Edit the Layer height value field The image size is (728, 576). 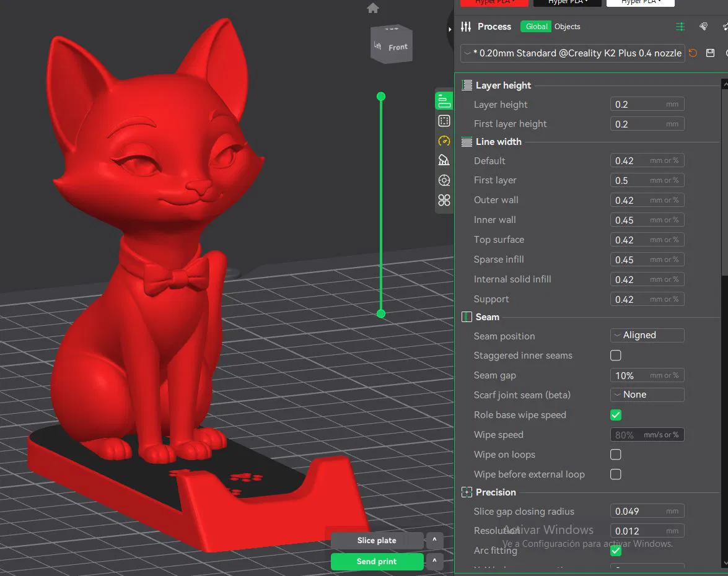[647, 105]
